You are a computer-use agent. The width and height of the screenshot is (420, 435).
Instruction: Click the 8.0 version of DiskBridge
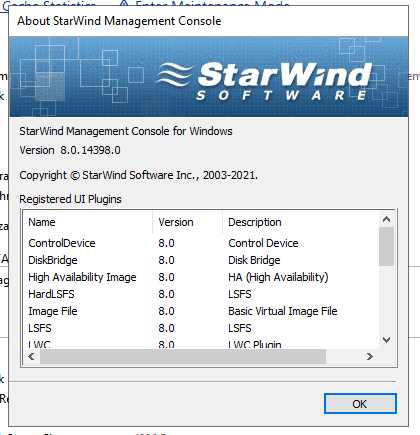tap(166, 260)
